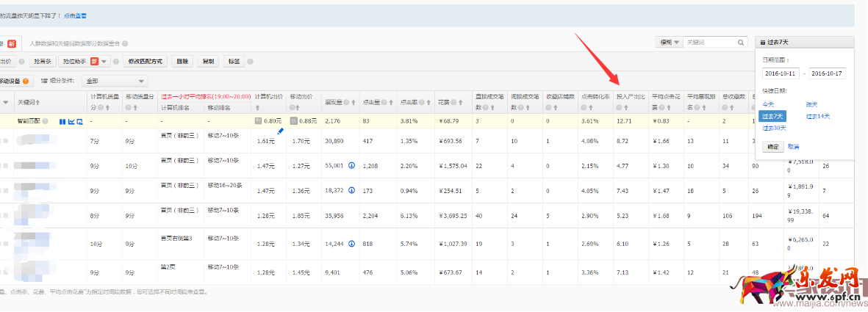Image resolution: width=868 pixels, height=312 pixels.
Task: Open the 细分条件 dropdown showing 全部
Action: pyautogui.click(x=115, y=81)
